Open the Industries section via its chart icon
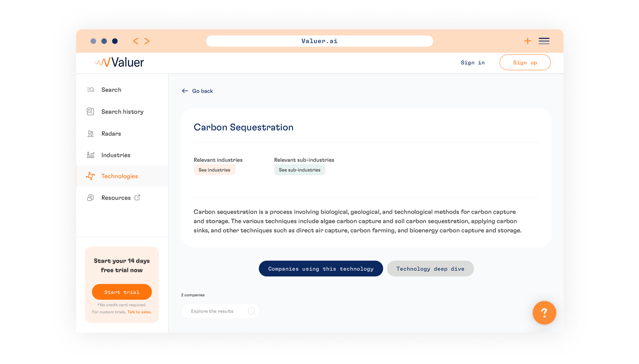The image size is (639, 364). 90,155
